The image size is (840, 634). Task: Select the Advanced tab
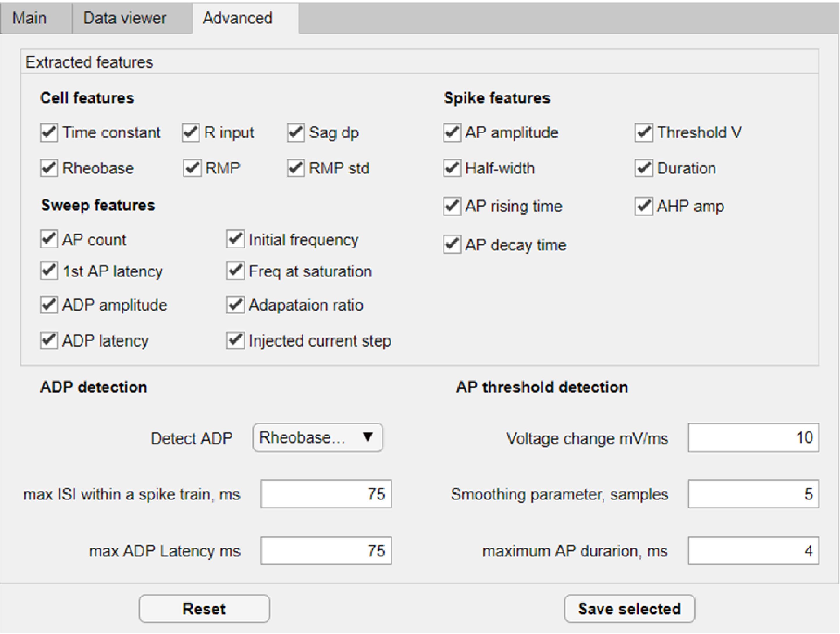(x=245, y=18)
